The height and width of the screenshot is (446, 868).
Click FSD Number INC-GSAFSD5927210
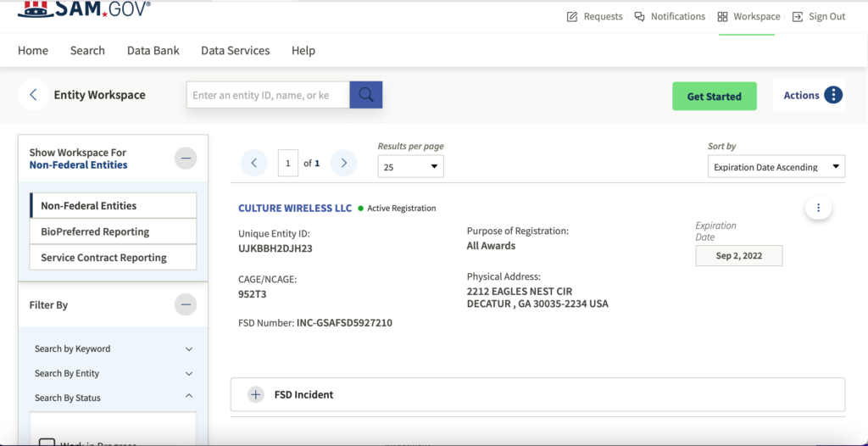point(344,322)
